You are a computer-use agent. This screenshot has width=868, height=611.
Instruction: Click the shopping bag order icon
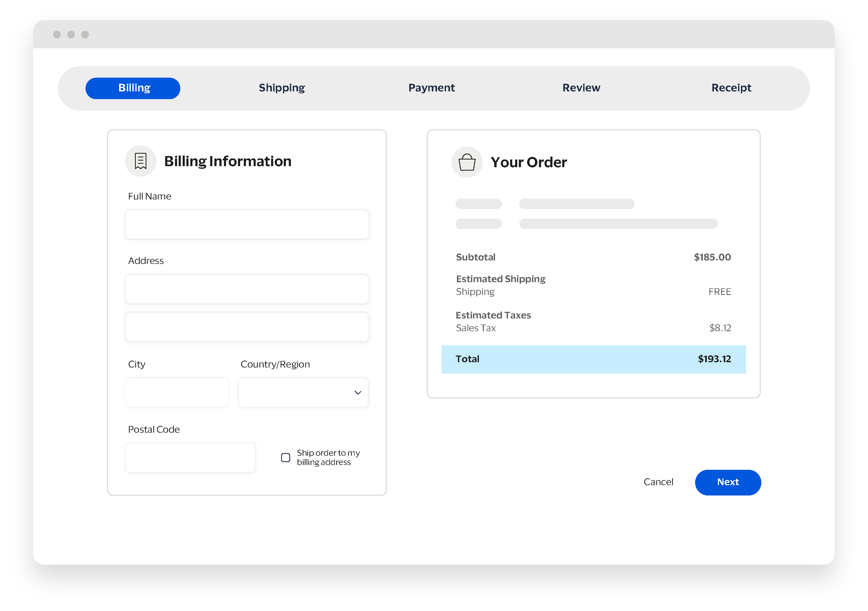coord(467,162)
